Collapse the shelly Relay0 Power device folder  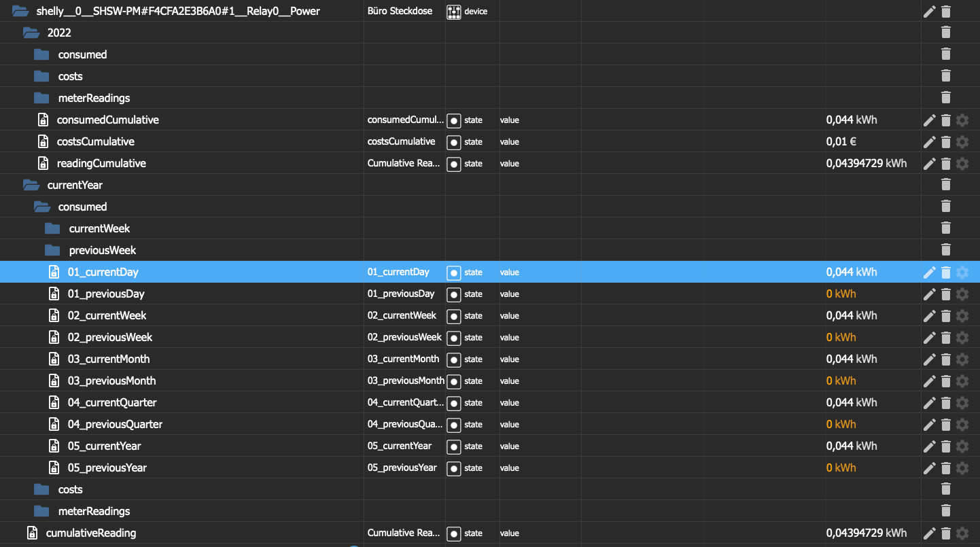(20, 11)
